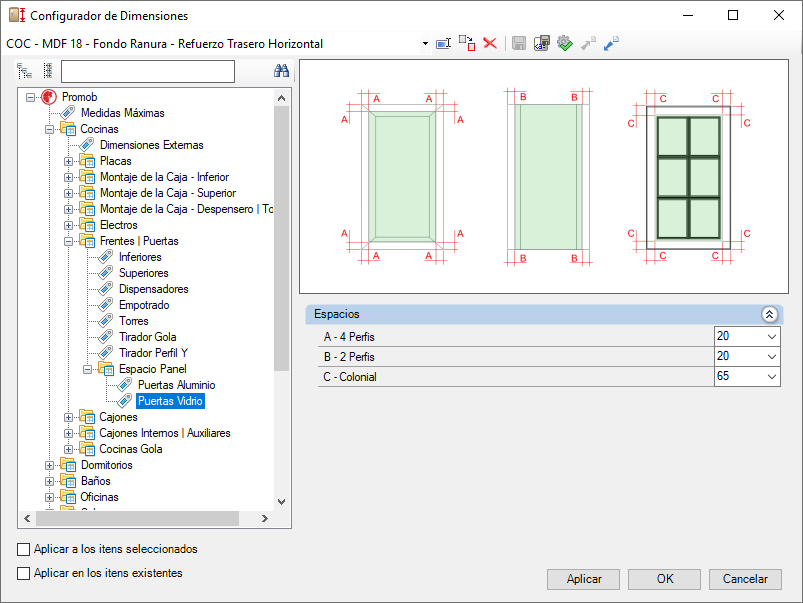Click the folder icon beside Placas
803x603 pixels.
tap(87, 161)
